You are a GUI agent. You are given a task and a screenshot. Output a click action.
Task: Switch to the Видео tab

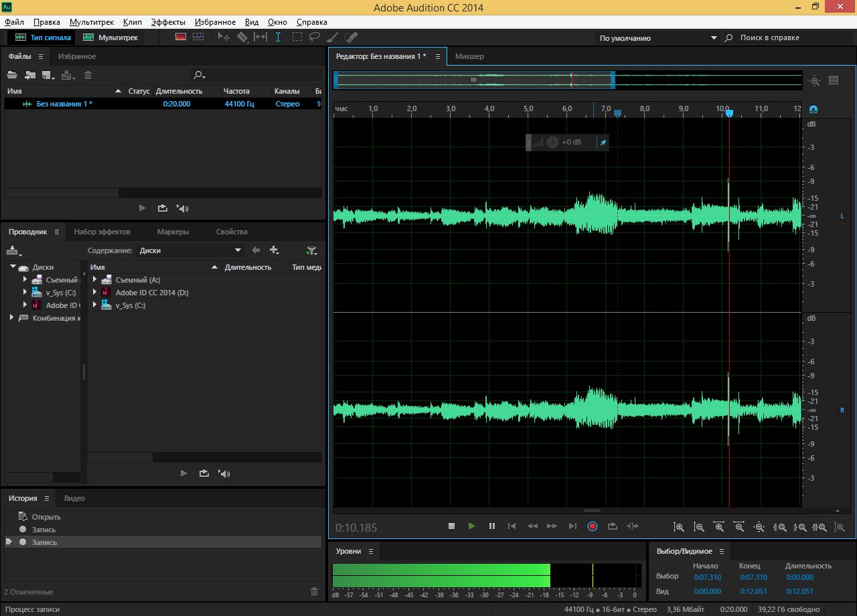(x=74, y=498)
